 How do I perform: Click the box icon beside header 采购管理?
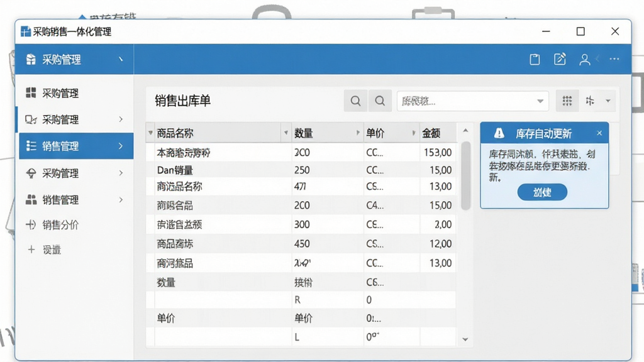tap(31, 60)
